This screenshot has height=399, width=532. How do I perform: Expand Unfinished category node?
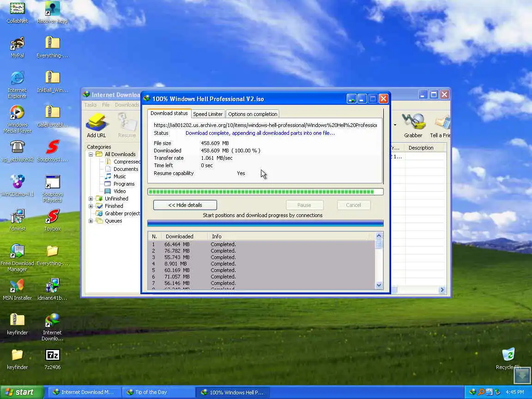pos(91,199)
